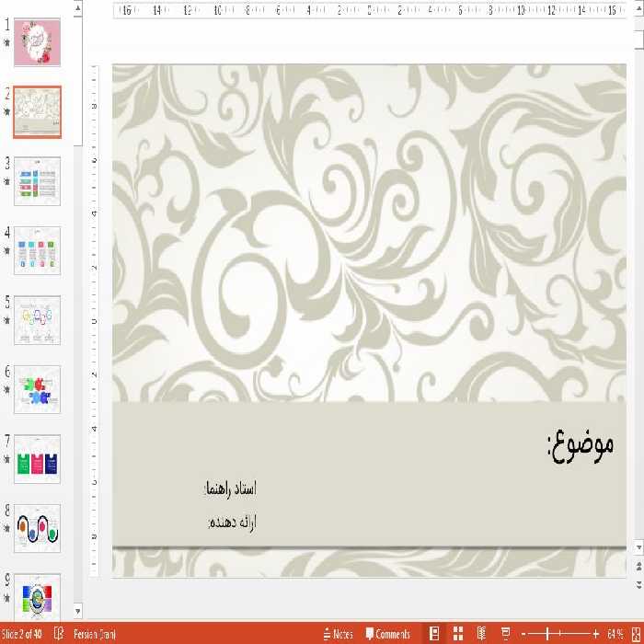
Task: Switch to Normal view icon
Action: click(434, 634)
